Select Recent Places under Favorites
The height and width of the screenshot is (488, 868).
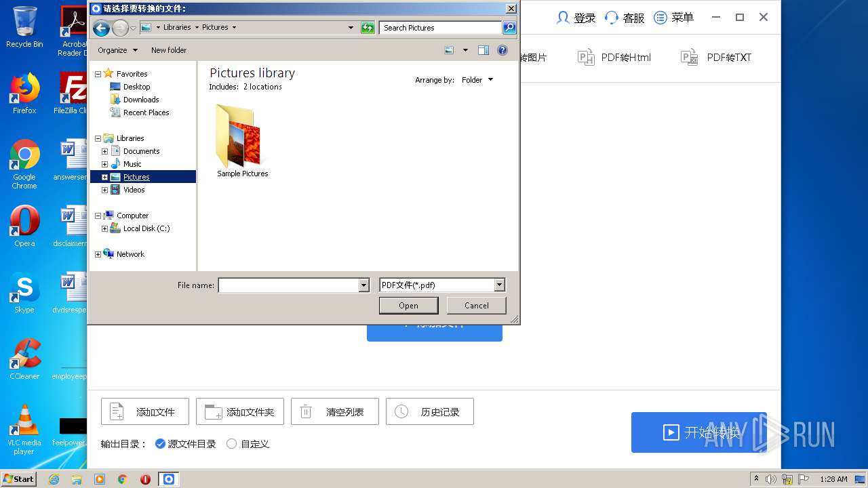click(146, 113)
